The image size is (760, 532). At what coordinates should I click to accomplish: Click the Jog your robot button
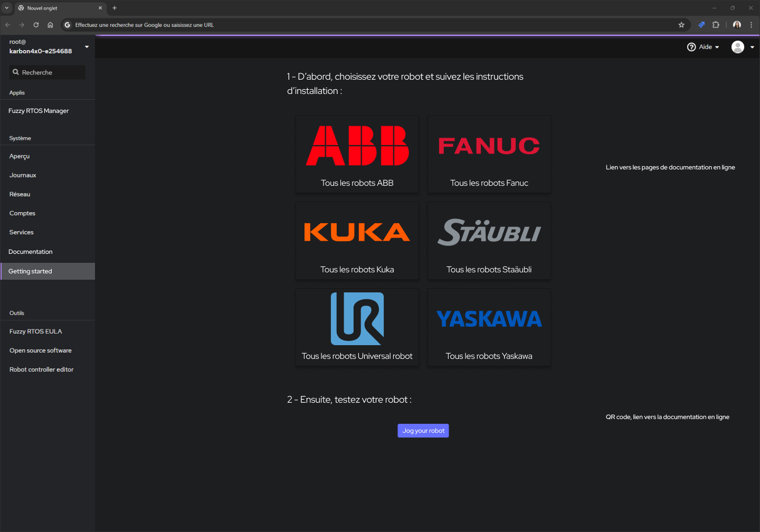pos(423,431)
